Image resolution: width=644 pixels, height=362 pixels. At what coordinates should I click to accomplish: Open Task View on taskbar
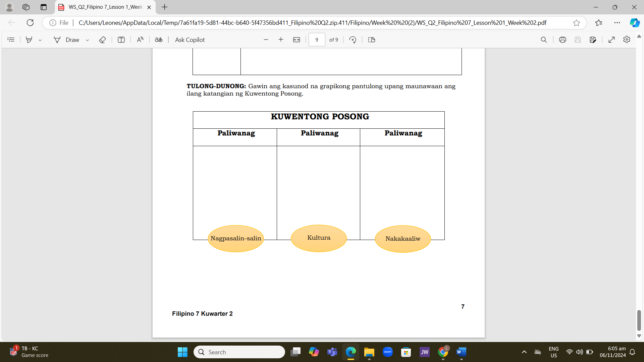296,352
